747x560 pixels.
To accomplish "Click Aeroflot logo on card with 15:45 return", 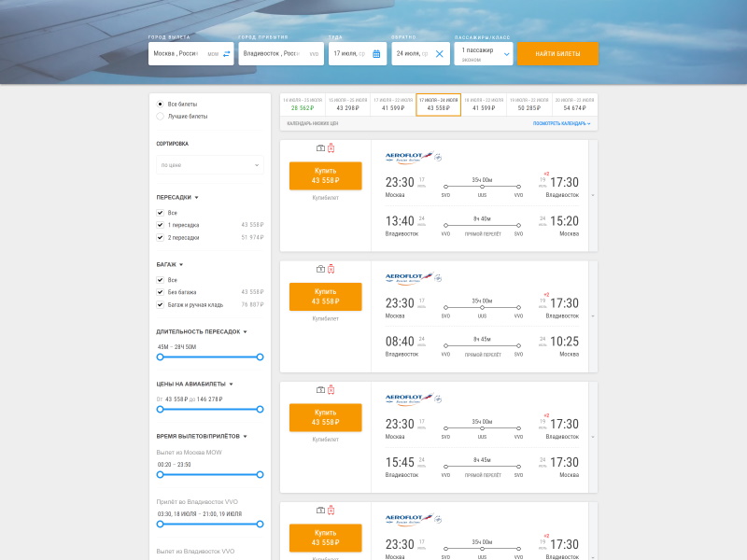I will tap(409, 399).
